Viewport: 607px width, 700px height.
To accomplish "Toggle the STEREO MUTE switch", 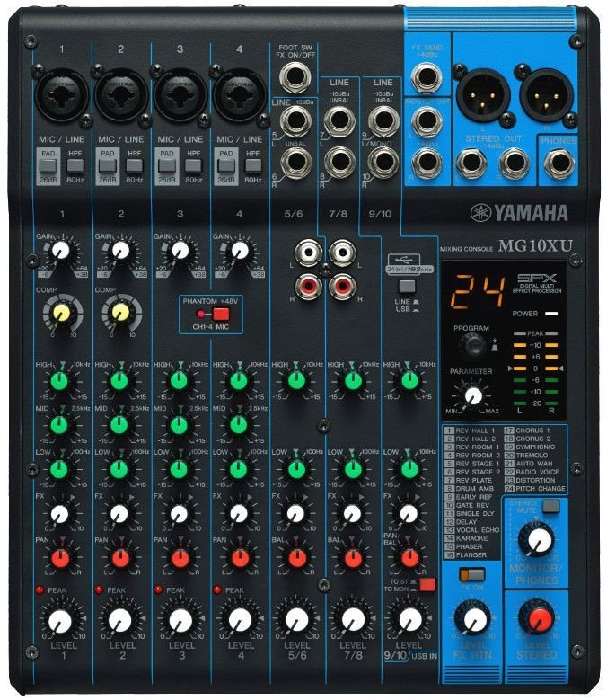I will pos(550,506).
